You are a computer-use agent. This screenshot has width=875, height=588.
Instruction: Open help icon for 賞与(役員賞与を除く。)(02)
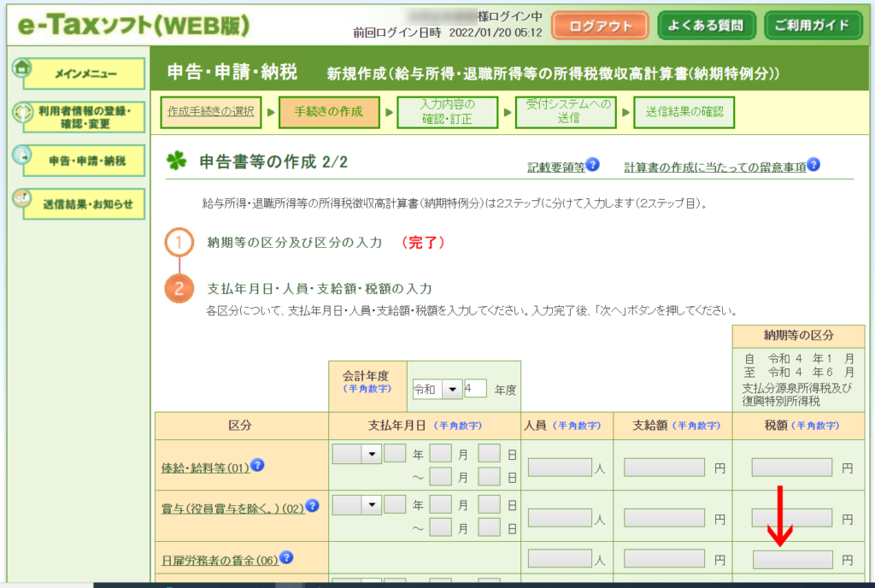[312, 505]
